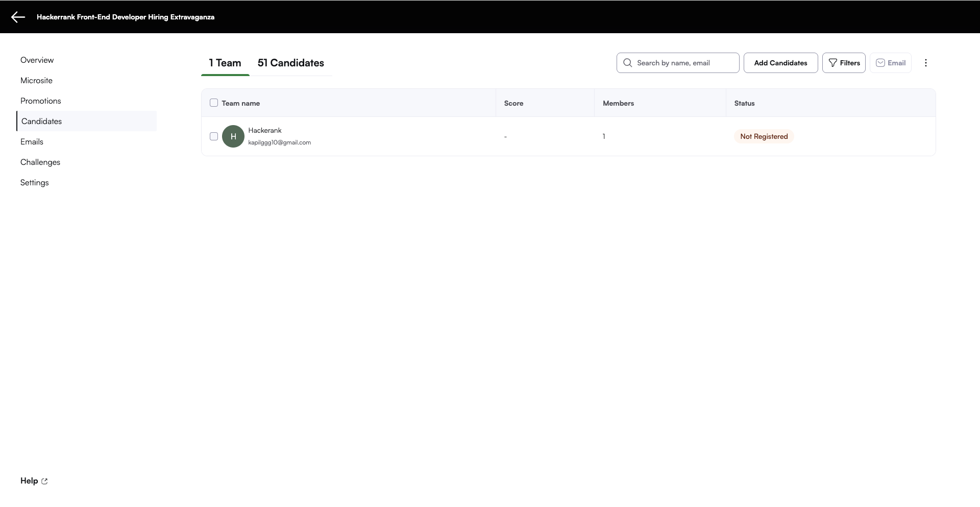The image size is (980, 507).
Task: Tick the select-all checkbox beside Team name
Action: point(214,103)
